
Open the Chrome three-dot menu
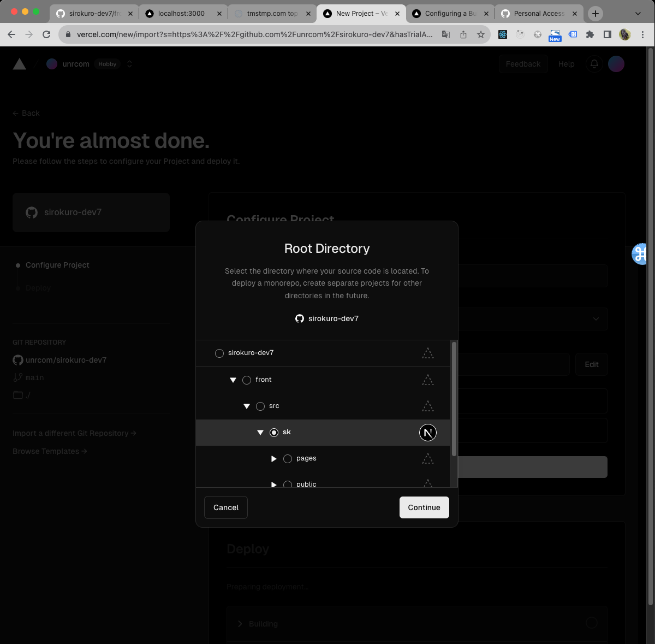(x=642, y=34)
